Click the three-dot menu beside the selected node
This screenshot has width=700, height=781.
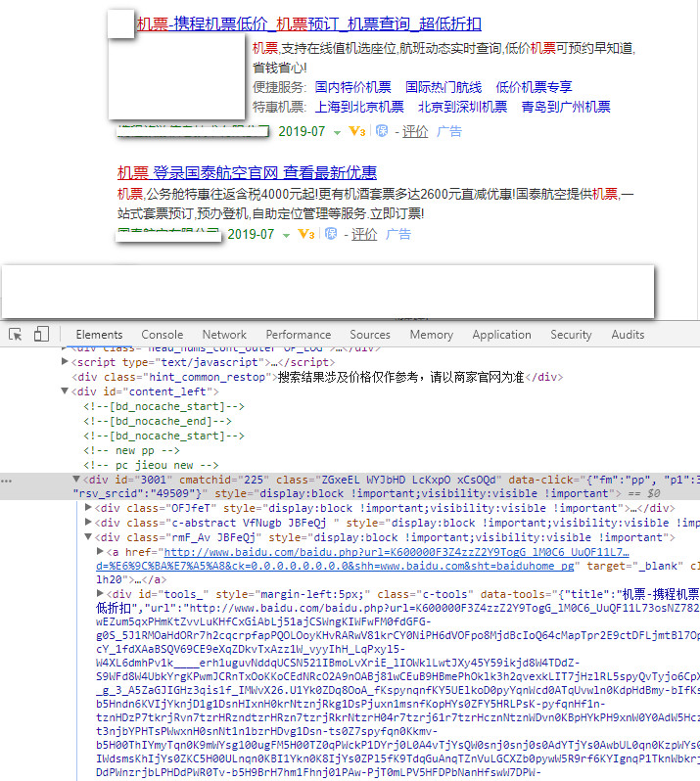pos(6,481)
